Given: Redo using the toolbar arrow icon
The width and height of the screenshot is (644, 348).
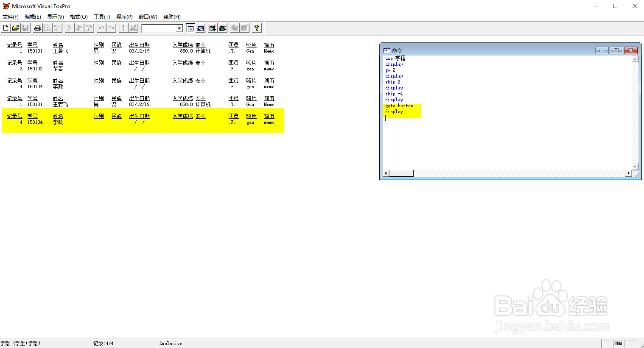Looking at the screenshot, I should (x=111, y=28).
